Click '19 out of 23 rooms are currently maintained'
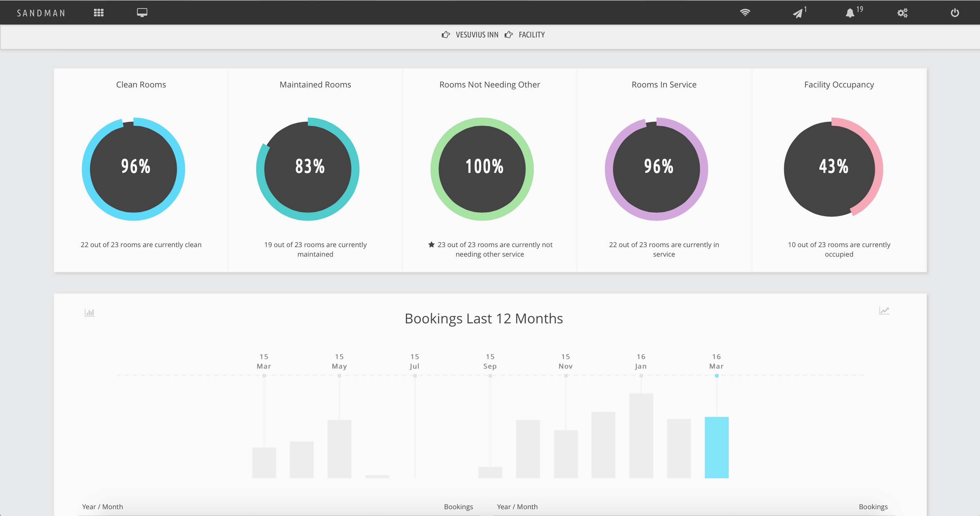This screenshot has width=980, height=516. (315, 249)
